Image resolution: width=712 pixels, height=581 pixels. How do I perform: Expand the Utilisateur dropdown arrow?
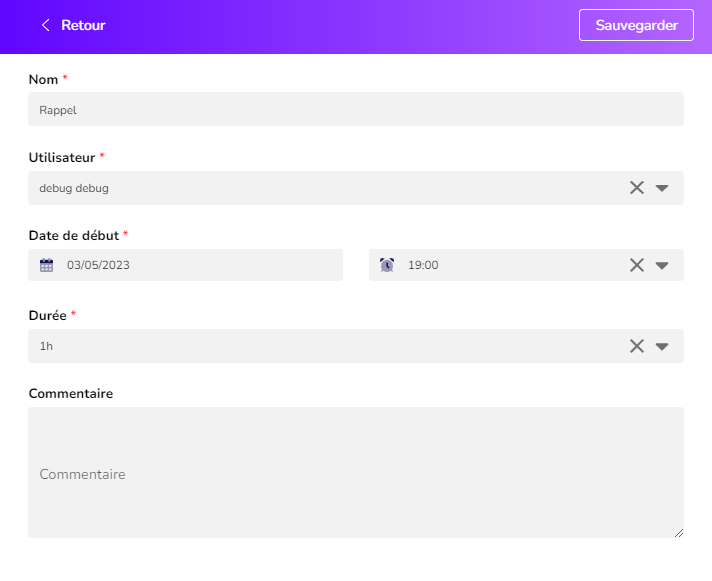(661, 188)
